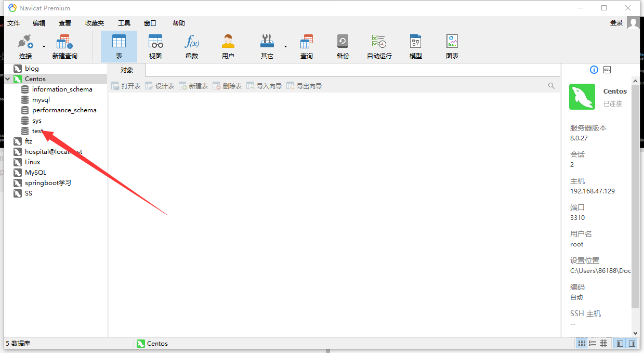The image size is (644, 353).
Task: Select the 对象 tab
Action: click(x=127, y=70)
